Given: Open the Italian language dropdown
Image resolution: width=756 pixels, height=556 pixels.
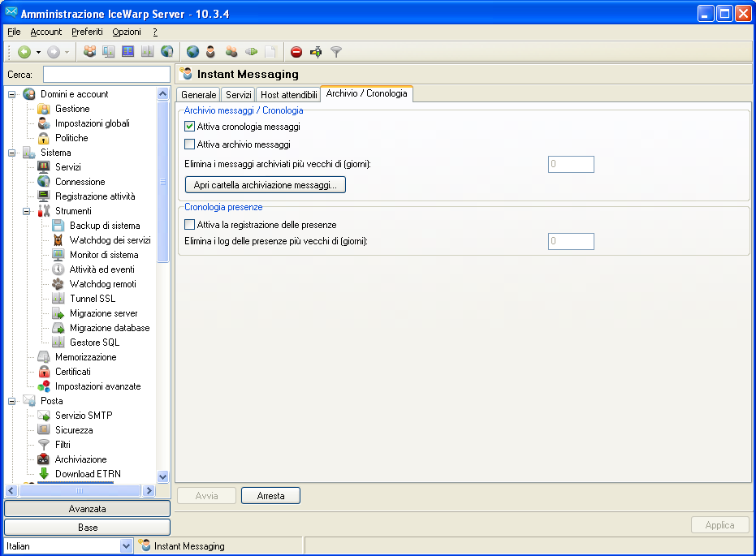Looking at the screenshot, I should click(126, 546).
